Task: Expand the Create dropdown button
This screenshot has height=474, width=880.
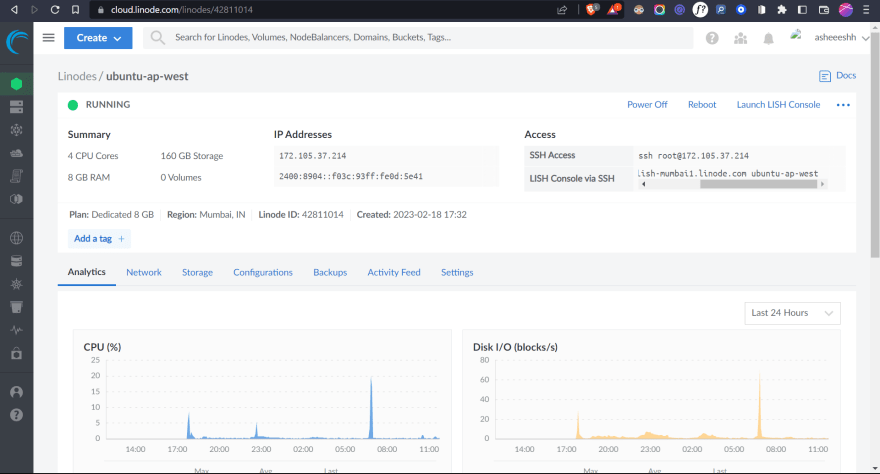Action: [98, 38]
